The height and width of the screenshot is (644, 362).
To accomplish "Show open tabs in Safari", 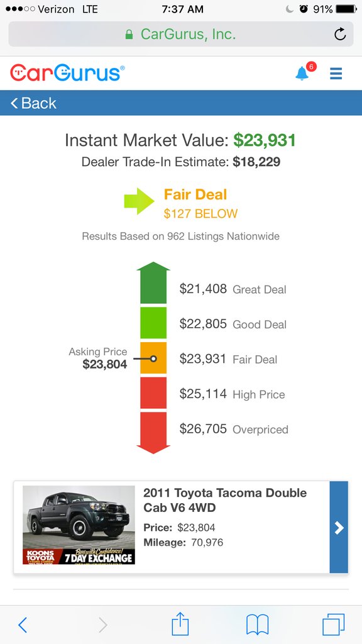I will tap(333, 625).
